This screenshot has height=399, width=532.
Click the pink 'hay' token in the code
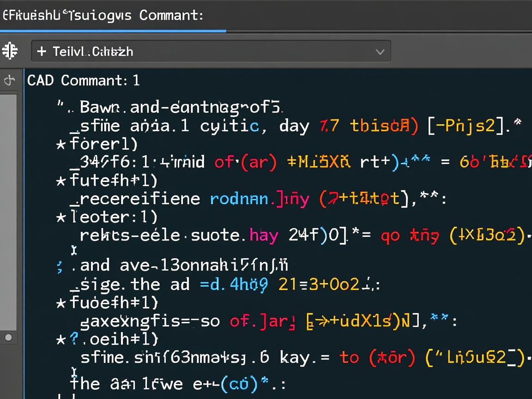[264, 236]
